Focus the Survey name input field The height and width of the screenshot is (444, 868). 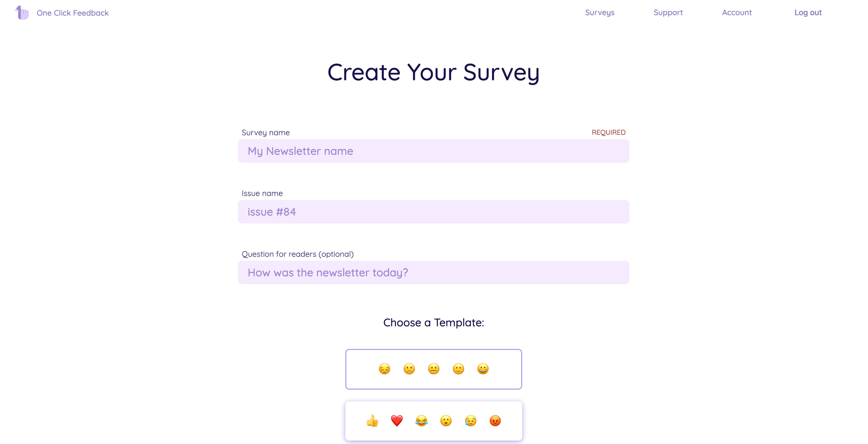434,151
